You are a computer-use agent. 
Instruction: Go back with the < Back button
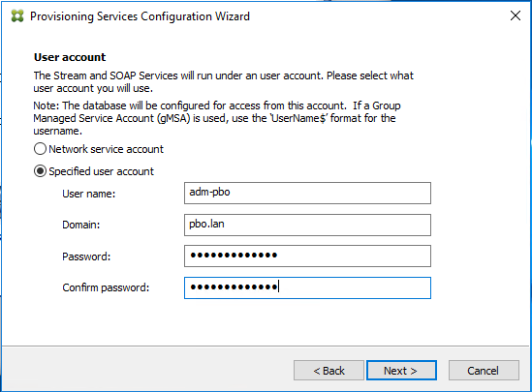click(x=329, y=371)
